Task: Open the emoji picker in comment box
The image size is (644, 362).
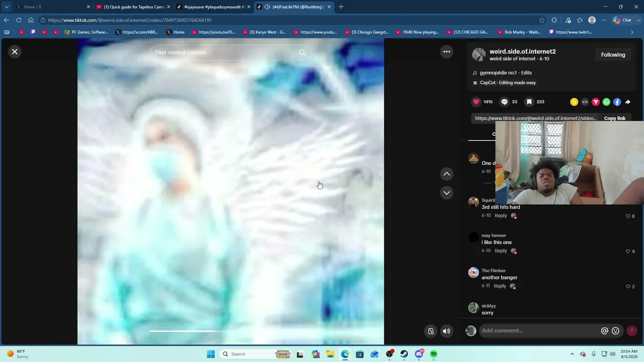Action: (615, 331)
